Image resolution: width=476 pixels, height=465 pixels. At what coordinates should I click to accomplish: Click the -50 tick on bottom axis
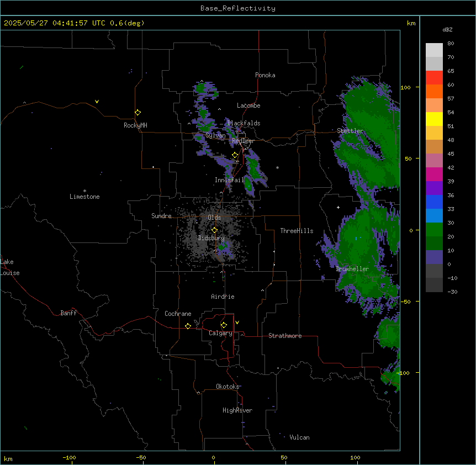tap(141, 457)
